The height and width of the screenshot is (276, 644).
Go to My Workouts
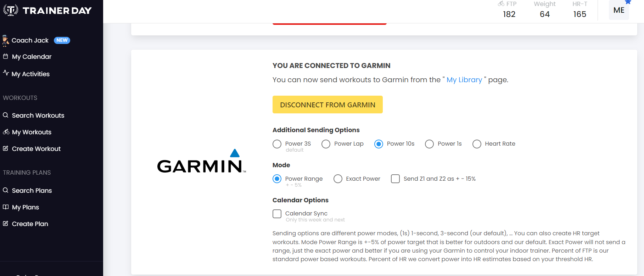point(32,132)
